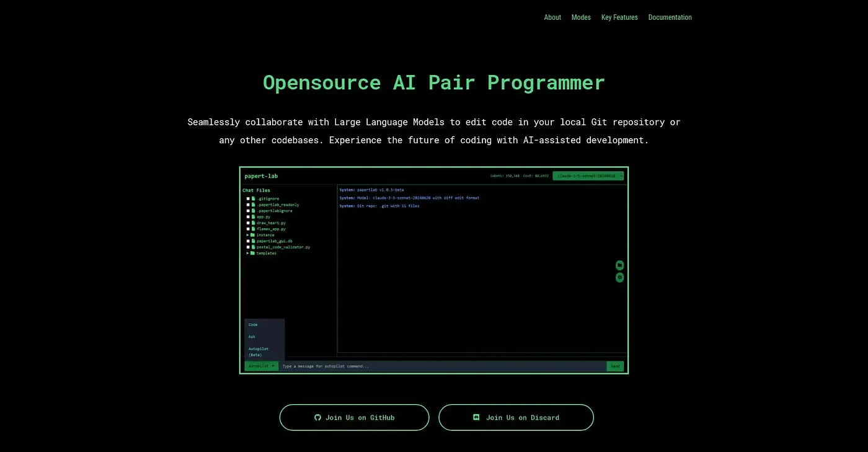
Task: Click the instance folder name
Action: 265,235
